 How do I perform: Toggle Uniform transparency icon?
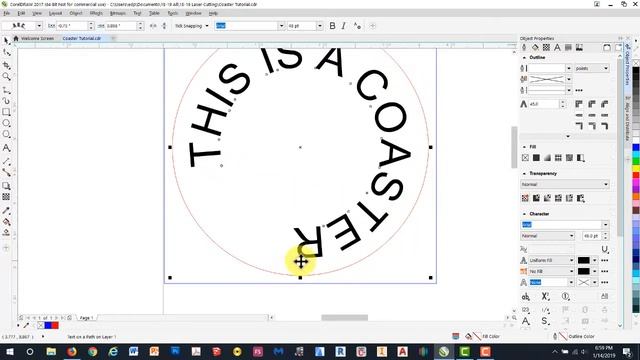[536, 198]
